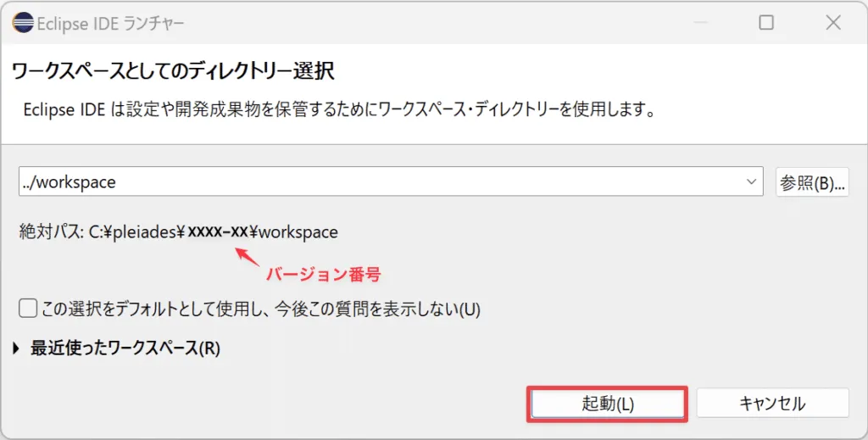The image size is (868, 440).
Task: Launch Eclipse with the 起動(L) button
Action: [x=607, y=404]
